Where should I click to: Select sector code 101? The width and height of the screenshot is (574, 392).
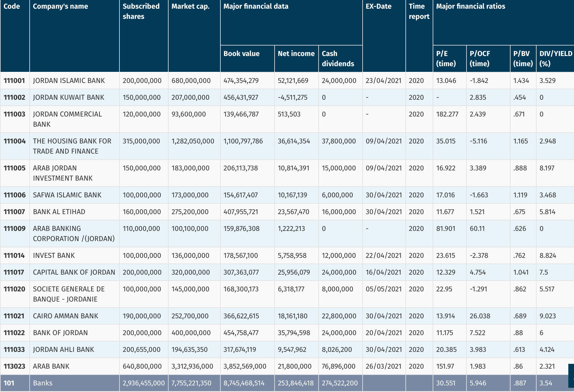9,383
